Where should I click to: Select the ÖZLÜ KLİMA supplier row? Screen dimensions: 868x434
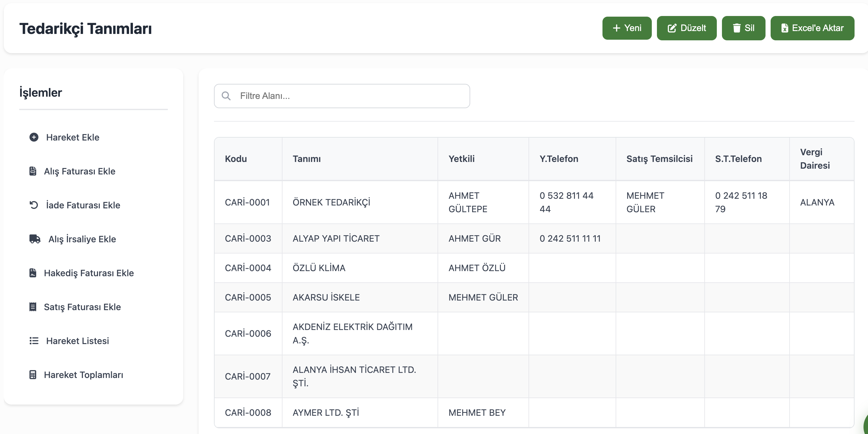(x=319, y=268)
